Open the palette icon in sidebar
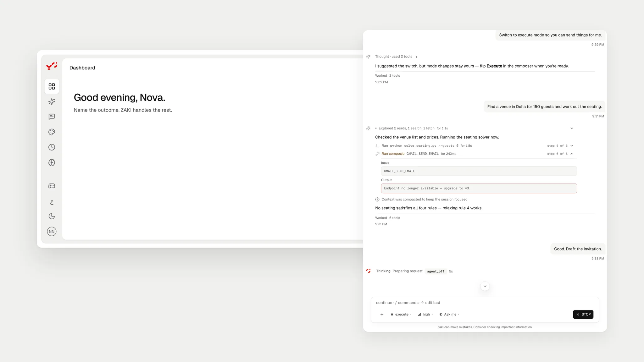Viewport: 644px width, 362px height. [52, 132]
